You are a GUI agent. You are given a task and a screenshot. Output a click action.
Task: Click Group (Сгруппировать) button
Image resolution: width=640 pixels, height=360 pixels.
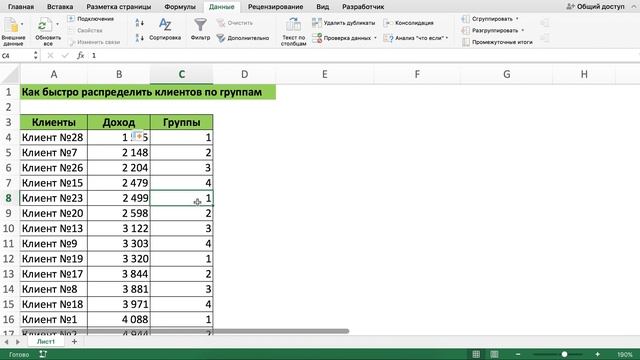tap(490, 19)
